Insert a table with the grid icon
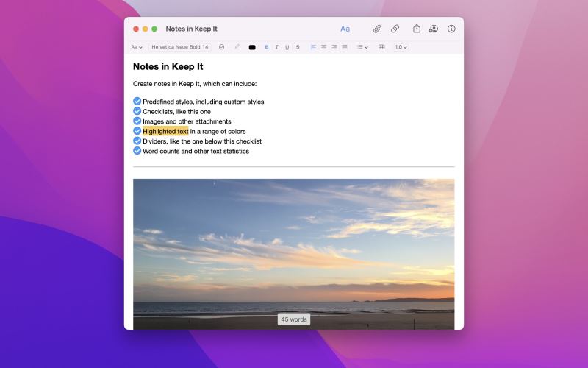 tap(381, 47)
